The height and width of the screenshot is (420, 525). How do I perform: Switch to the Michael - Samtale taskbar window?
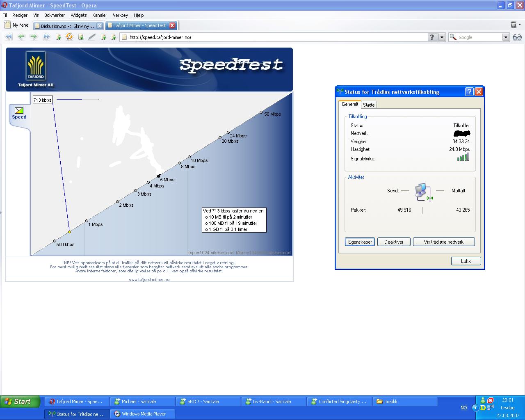[142, 402]
